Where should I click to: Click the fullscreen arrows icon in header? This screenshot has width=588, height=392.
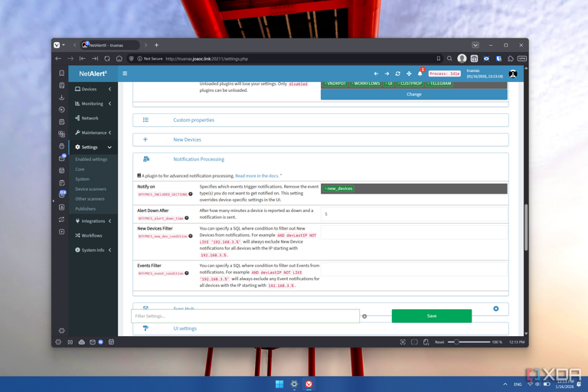409,73
